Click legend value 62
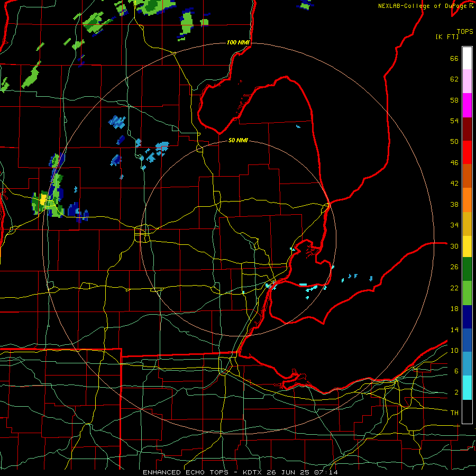The height and width of the screenshot is (476, 476). 454,79
